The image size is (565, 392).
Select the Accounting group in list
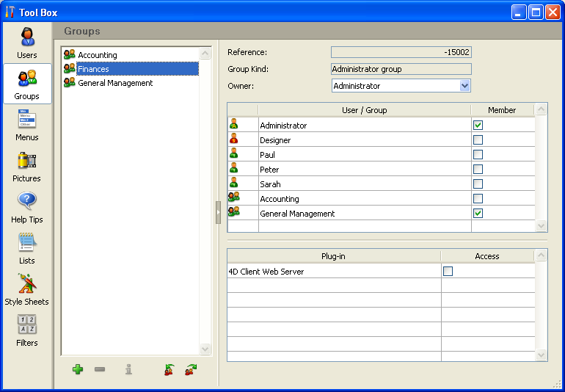point(98,55)
